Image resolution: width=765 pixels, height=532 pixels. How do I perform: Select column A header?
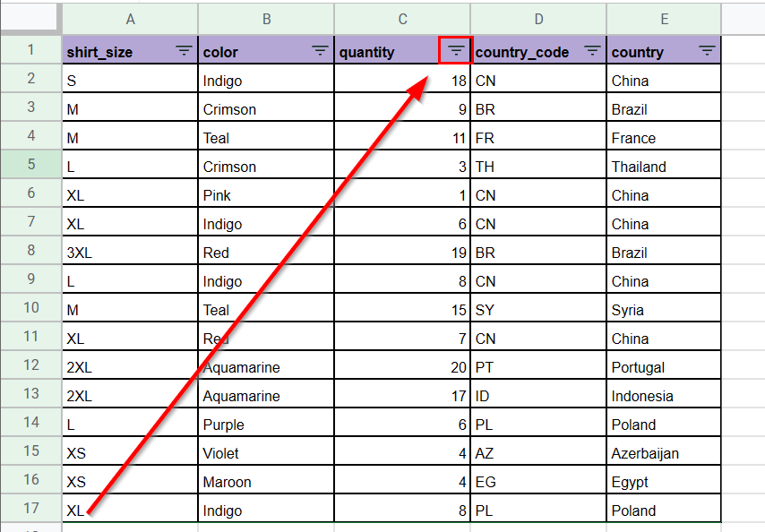coord(130,19)
